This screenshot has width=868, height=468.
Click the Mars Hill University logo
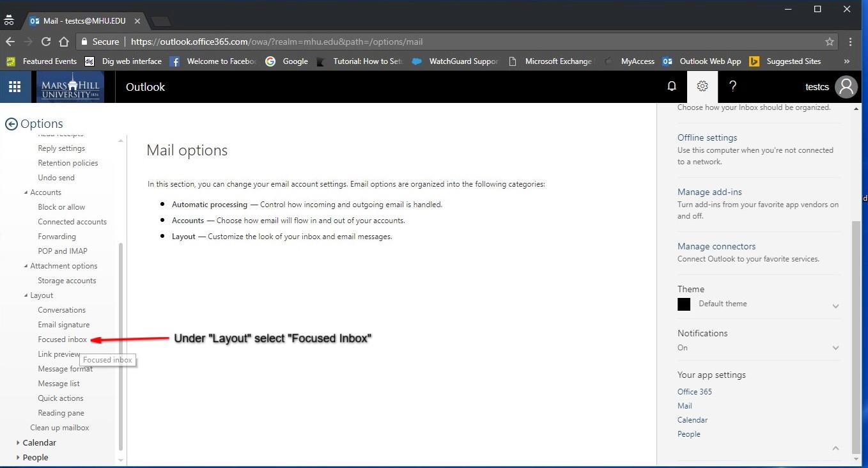(69, 86)
